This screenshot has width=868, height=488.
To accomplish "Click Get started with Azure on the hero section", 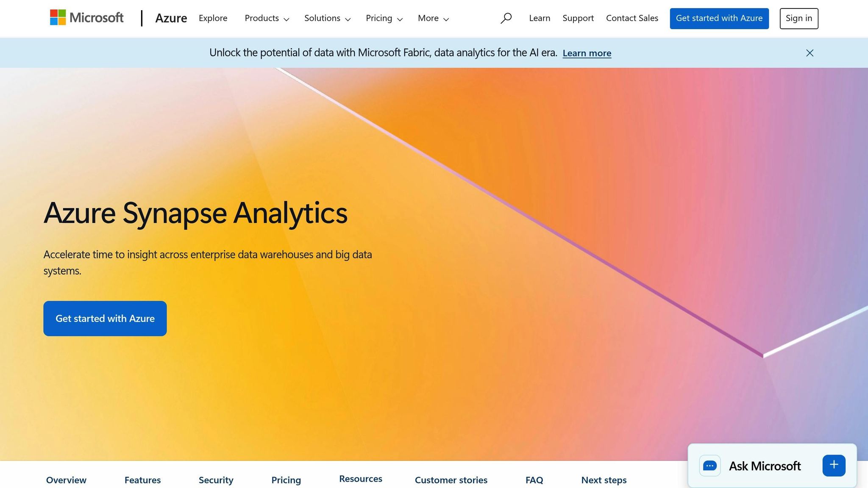I will pyautogui.click(x=105, y=318).
